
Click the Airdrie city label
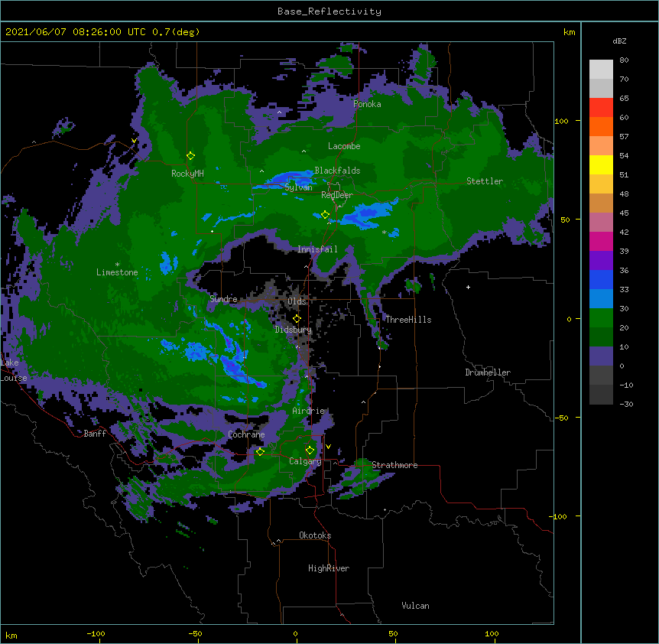click(308, 411)
